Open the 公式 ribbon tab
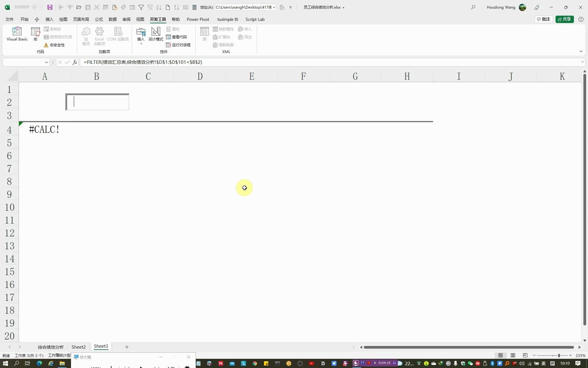The width and height of the screenshot is (588, 368). tap(99, 19)
